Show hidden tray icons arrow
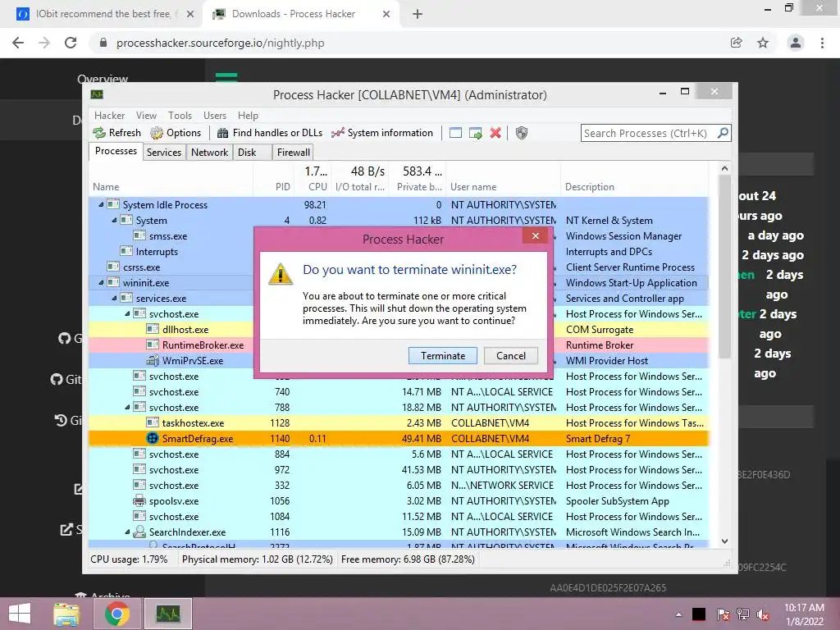The height and width of the screenshot is (630, 840). point(678,614)
